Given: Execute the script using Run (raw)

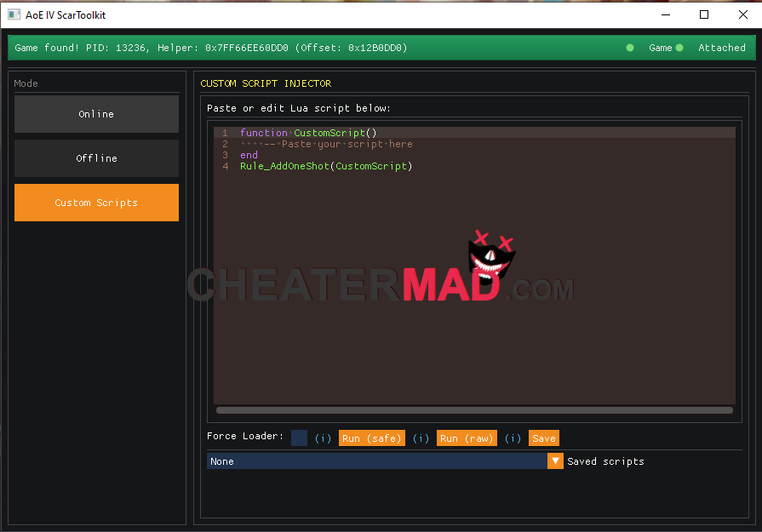Looking at the screenshot, I should click(467, 438).
